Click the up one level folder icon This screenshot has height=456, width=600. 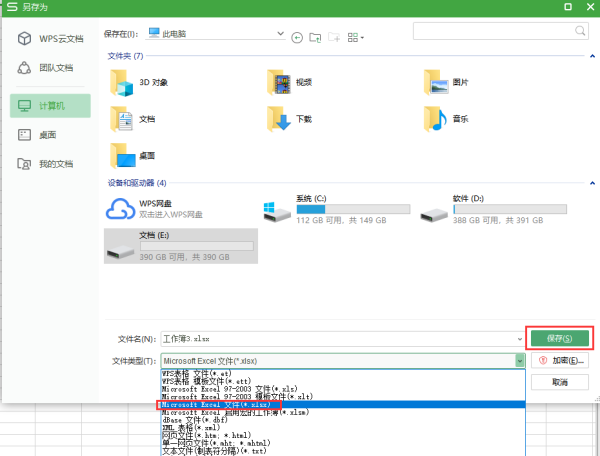[x=315, y=37]
